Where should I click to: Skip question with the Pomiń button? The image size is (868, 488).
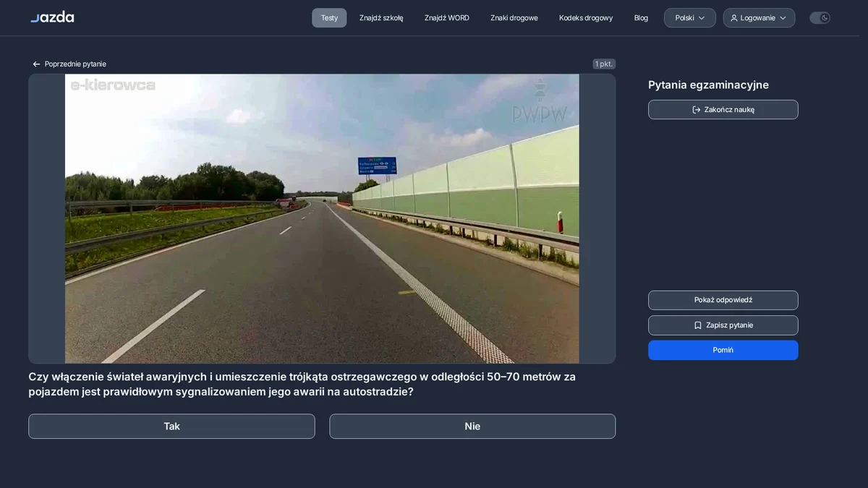[x=723, y=350]
